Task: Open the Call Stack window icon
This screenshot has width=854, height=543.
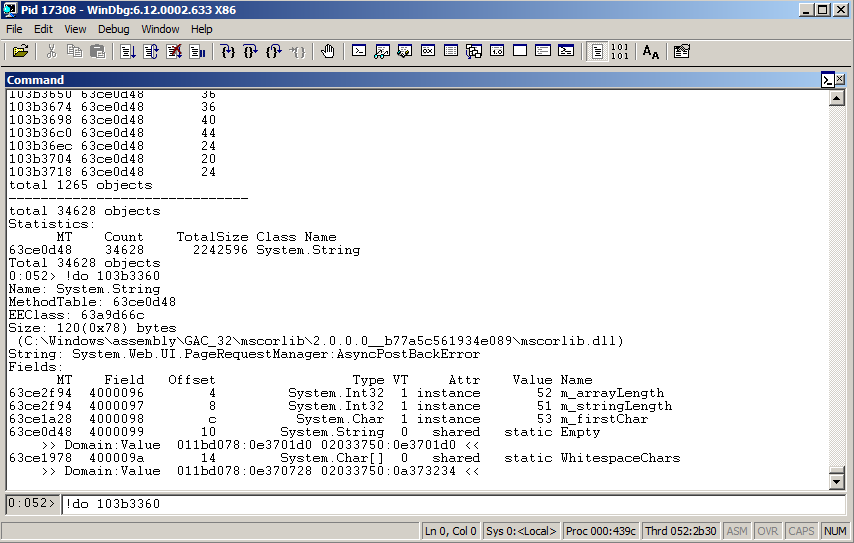Action: [473, 51]
